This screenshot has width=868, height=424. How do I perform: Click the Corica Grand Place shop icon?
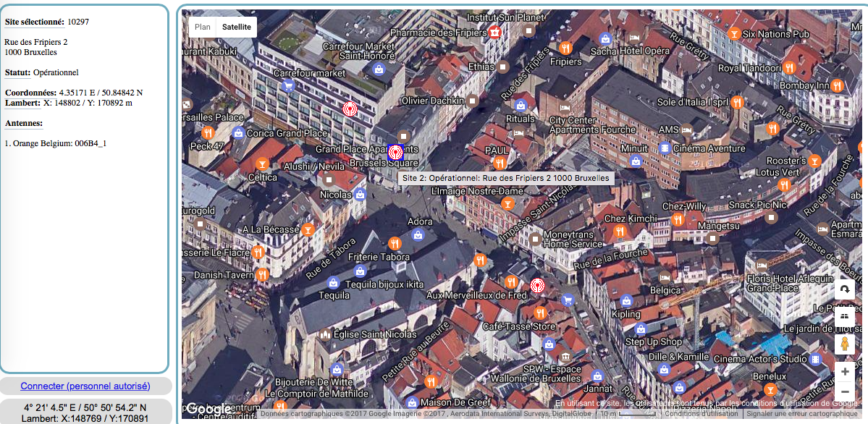[x=239, y=133]
